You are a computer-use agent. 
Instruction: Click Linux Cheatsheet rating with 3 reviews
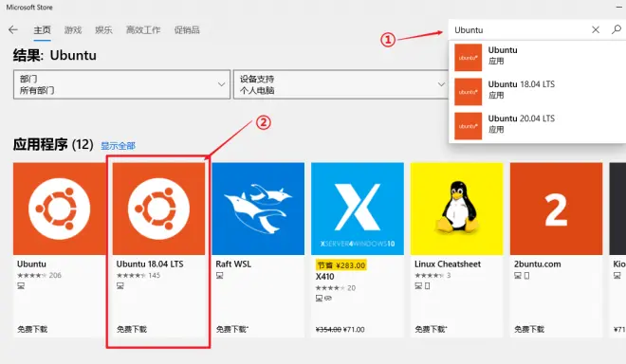(433, 275)
